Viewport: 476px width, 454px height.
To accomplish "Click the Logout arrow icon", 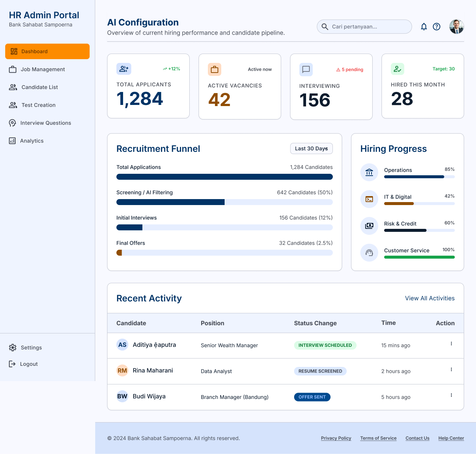I will (12, 364).
